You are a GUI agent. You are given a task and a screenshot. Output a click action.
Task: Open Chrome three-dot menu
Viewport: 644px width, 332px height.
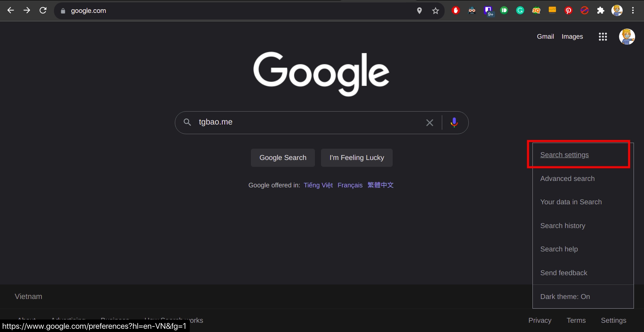tap(633, 11)
